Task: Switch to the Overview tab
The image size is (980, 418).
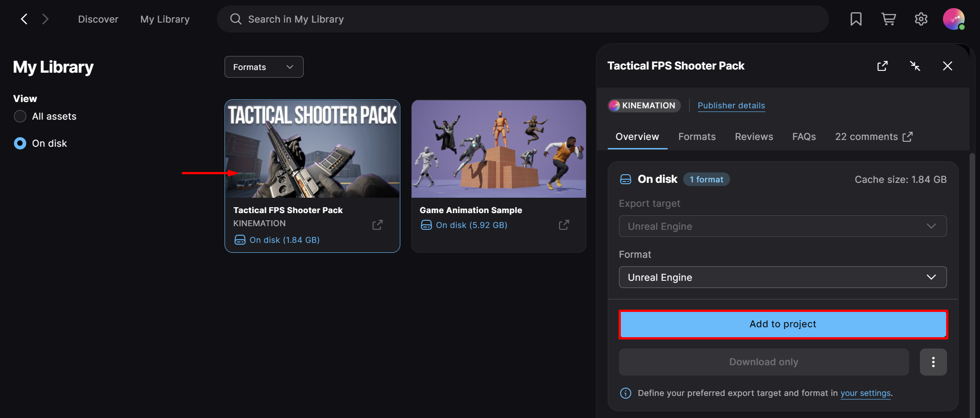Action: 637,137
